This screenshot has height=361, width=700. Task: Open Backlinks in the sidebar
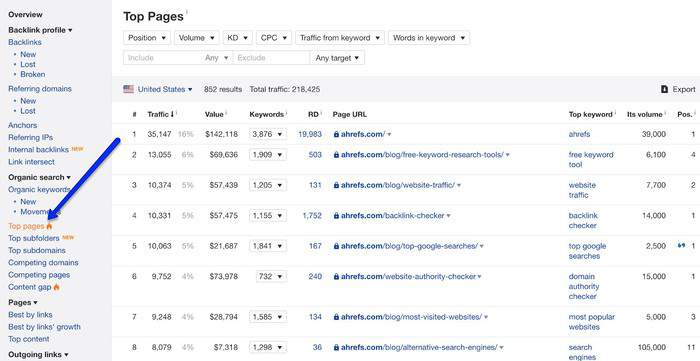tap(25, 42)
